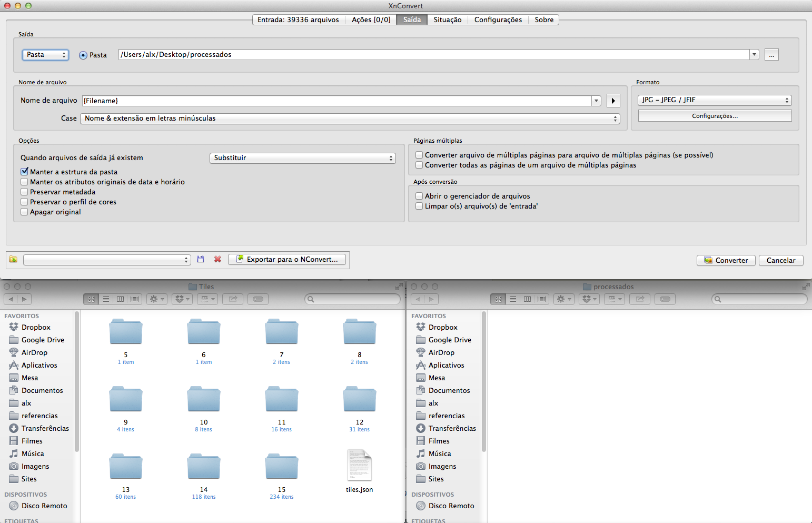Click the red X delete preset icon
812x523 pixels.
pyautogui.click(x=217, y=259)
